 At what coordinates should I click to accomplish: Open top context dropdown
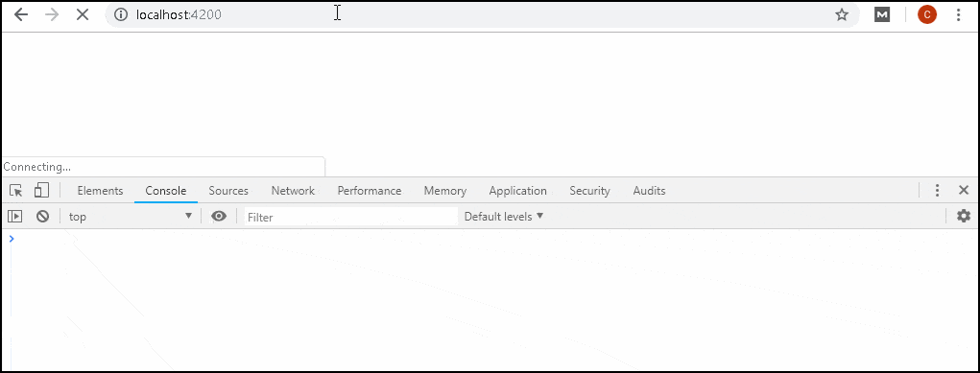click(x=130, y=216)
